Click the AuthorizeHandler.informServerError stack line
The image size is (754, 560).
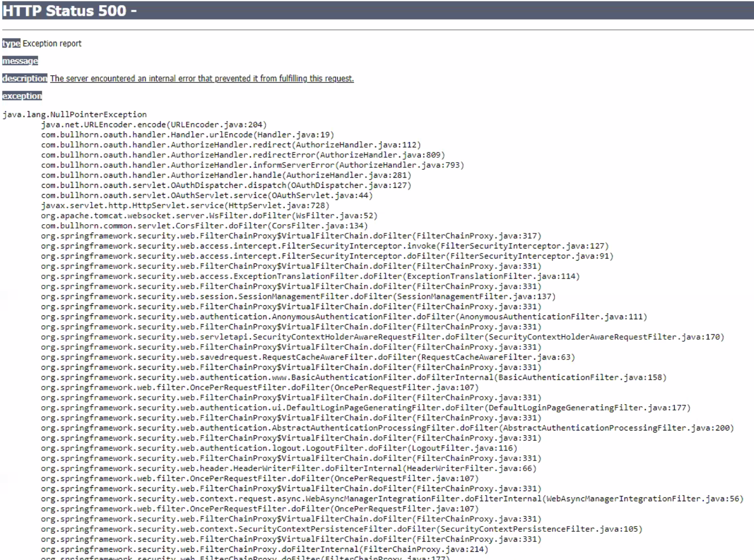coord(252,165)
